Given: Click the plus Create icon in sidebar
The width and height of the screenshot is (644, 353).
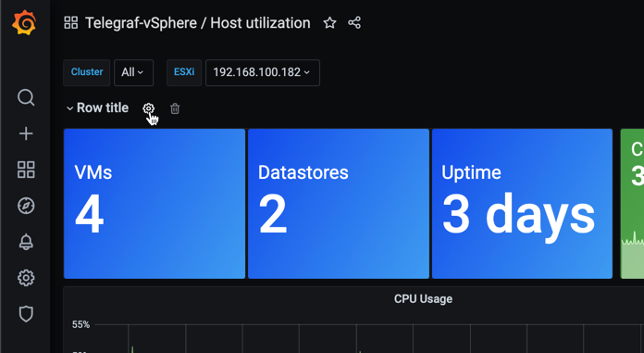Looking at the screenshot, I should click(x=26, y=133).
